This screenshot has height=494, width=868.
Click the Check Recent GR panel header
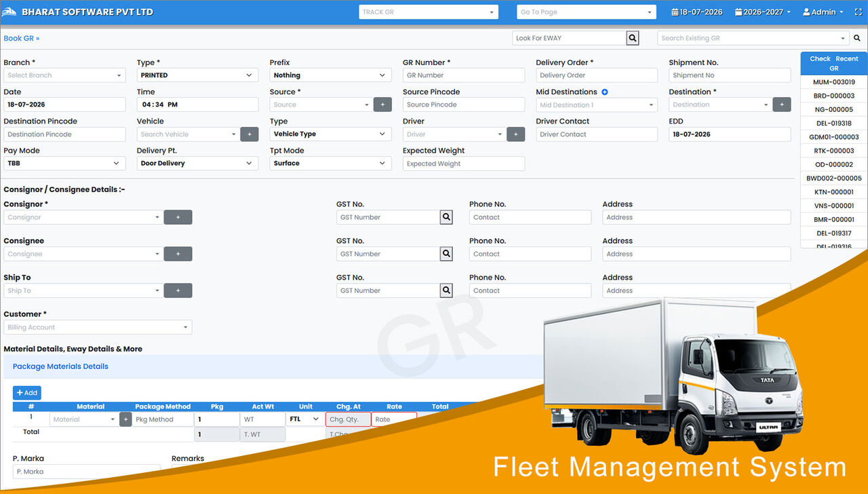[834, 63]
